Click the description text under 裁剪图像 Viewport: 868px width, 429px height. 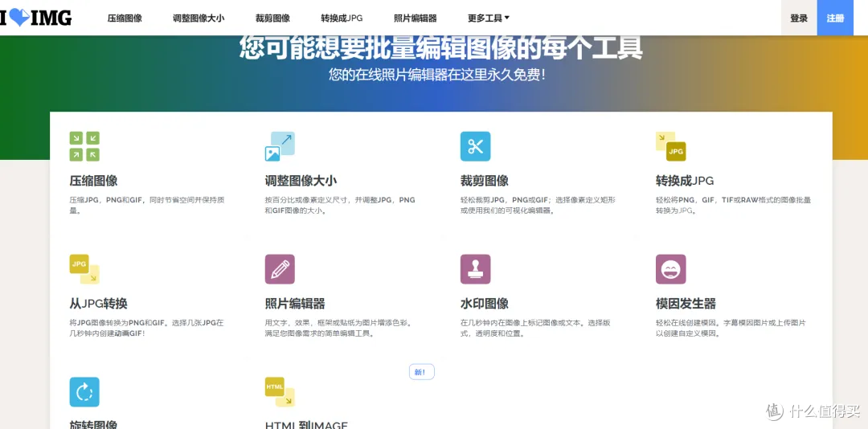point(538,206)
